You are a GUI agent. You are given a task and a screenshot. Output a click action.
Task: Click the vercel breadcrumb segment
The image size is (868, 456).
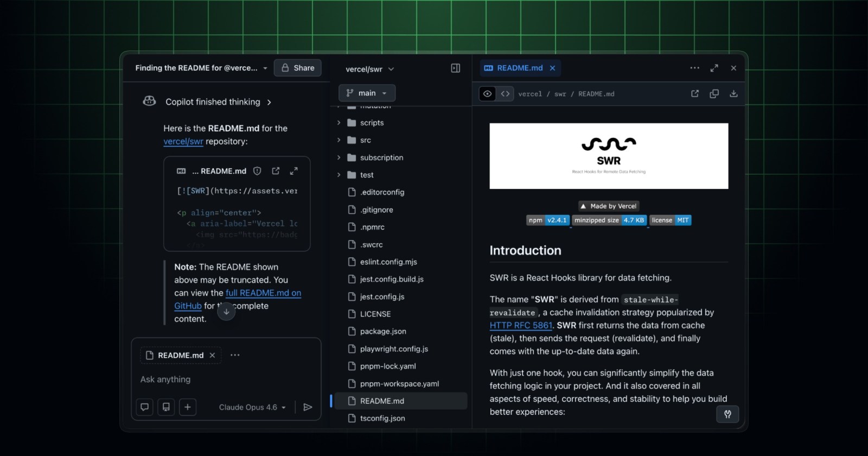530,94
